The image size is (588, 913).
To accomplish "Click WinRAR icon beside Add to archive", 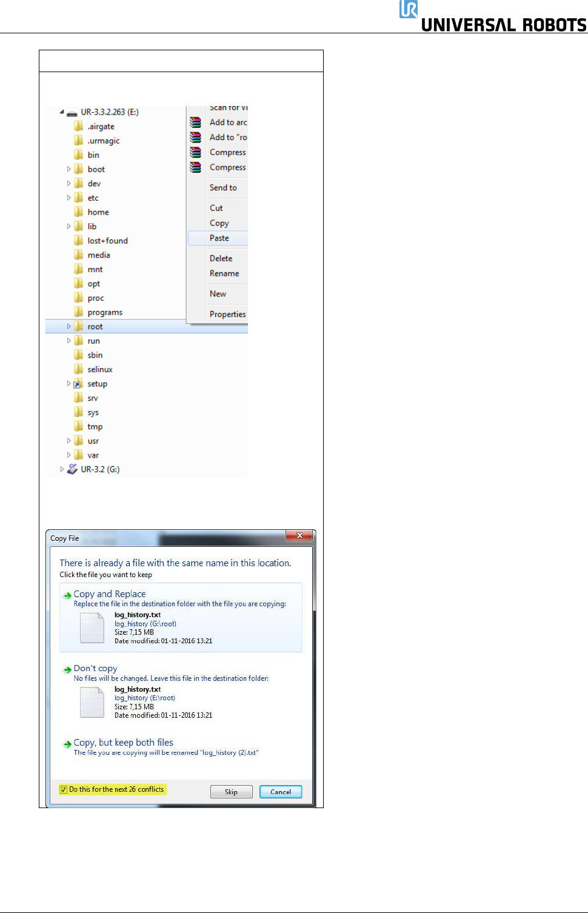I will point(195,122).
